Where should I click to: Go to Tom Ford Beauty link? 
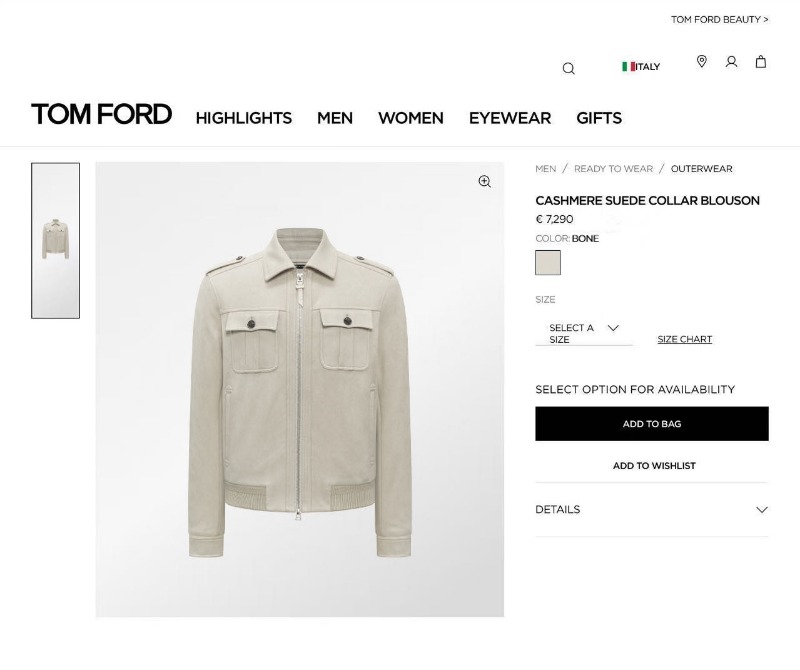(719, 20)
